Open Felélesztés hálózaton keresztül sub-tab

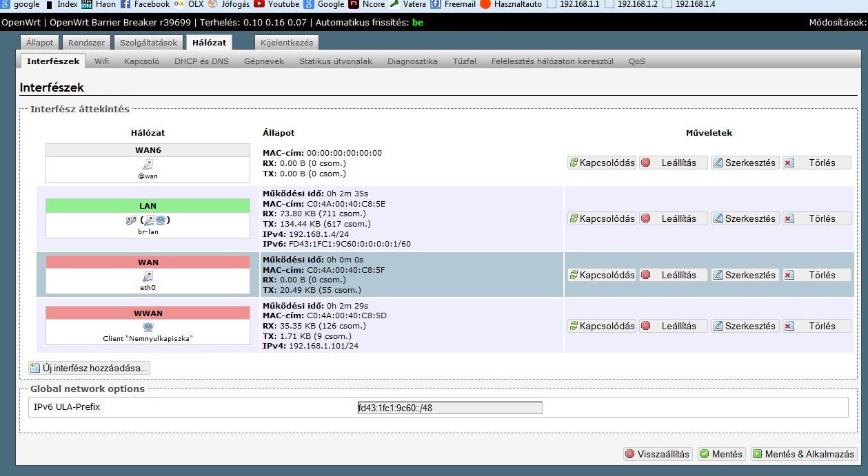pos(552,61)
